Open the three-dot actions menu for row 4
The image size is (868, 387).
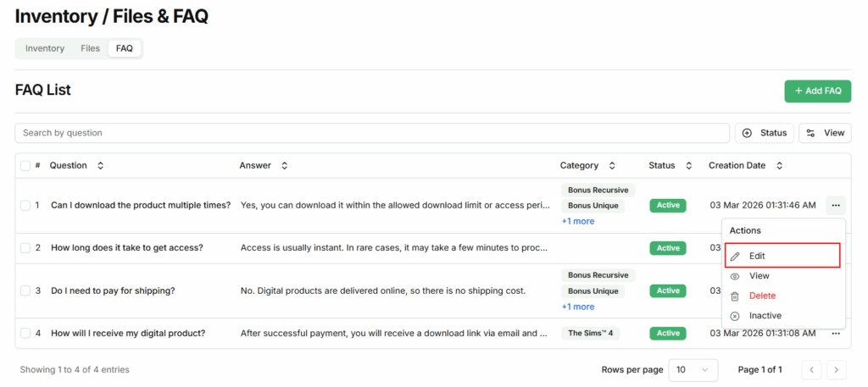click(x=835, y=334)
